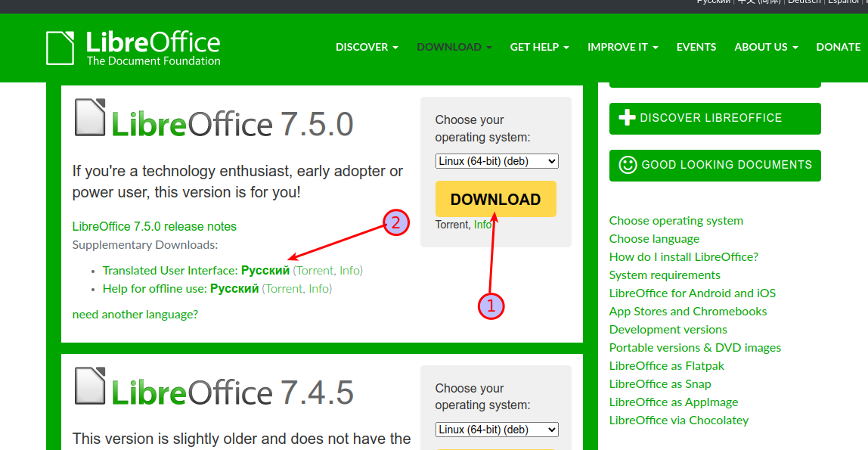Click Torrent link below the 7.5.0 Download button
868x450 pixels.
tap(451, 224)
